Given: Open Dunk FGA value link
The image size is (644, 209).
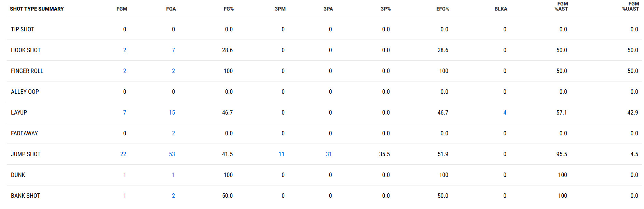Looking at the screenshot, I should point(174,175).
